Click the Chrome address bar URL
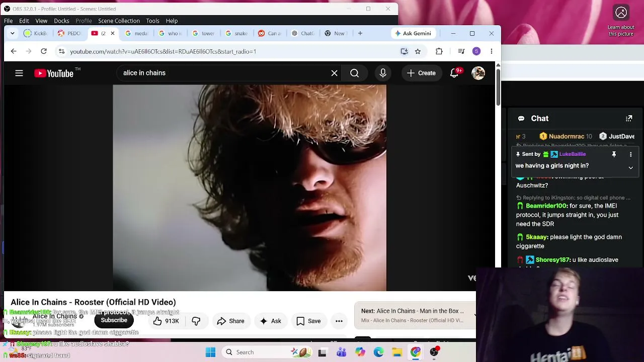644x362 pixels. pos(163,51)
